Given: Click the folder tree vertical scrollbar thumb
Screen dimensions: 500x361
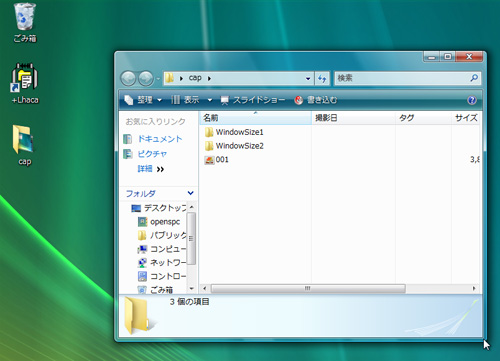Looking at the screenshot, I should click(x=191, y=239).
